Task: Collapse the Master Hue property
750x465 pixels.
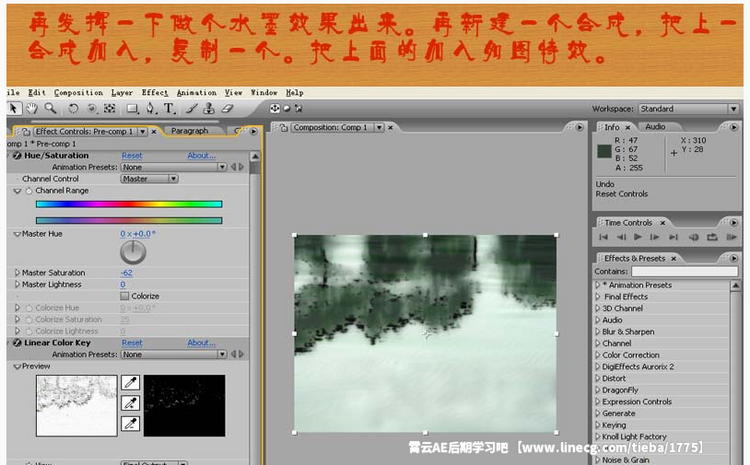Action: (17, 234)
